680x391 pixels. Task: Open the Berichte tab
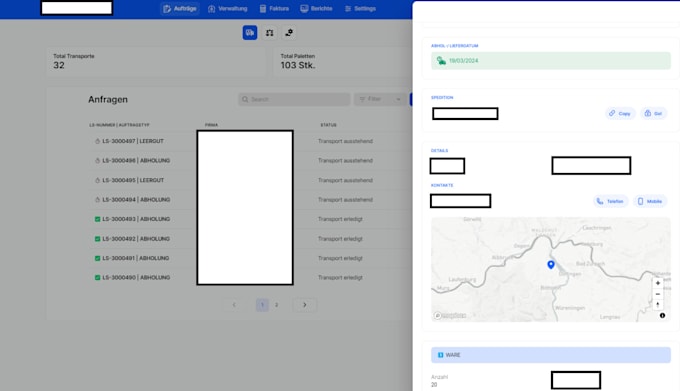[x=317, y=9]
